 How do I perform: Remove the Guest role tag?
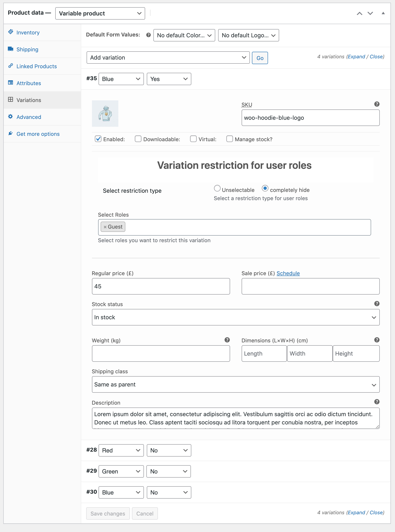pyautogui.click(x=105, y=227)
